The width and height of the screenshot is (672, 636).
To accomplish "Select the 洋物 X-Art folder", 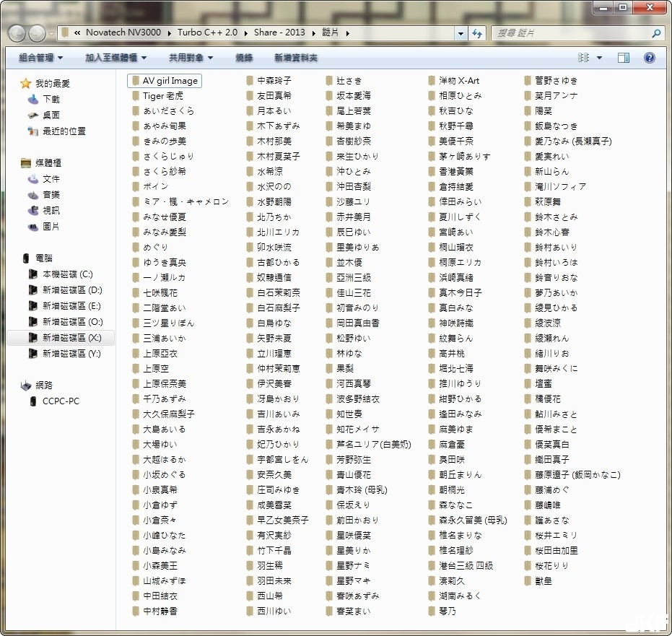I will pyautogui.click(x=454, y=81).
